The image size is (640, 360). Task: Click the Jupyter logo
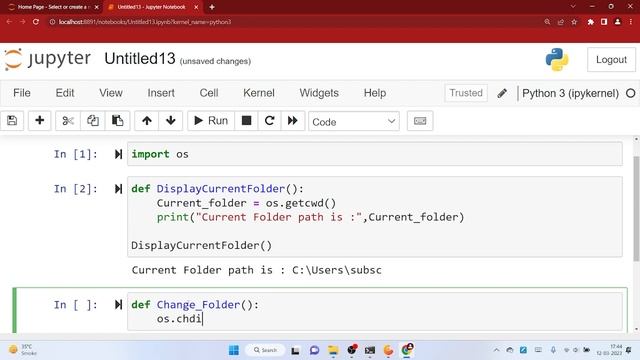[x=48, y=59]
